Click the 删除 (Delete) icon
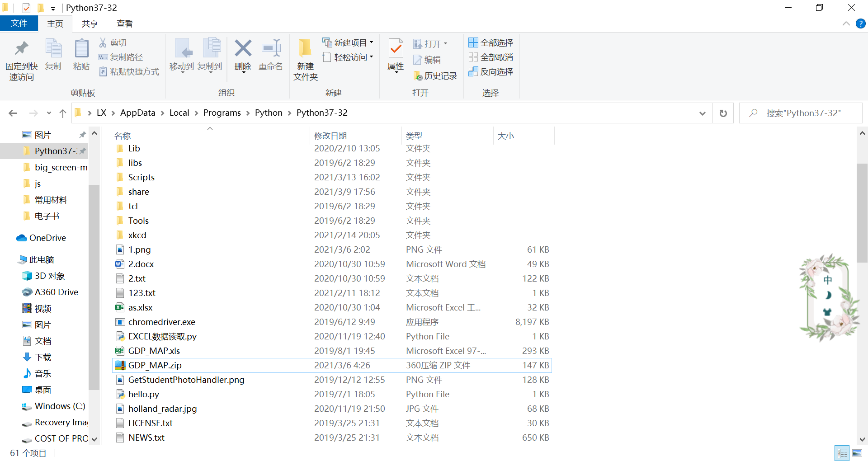 (x=242, y=56)
